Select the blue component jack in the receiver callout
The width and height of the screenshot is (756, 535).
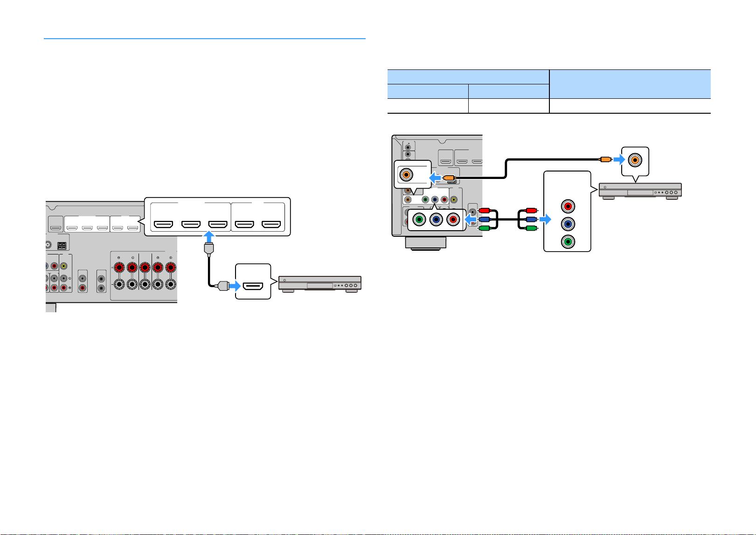click(436, 219)
